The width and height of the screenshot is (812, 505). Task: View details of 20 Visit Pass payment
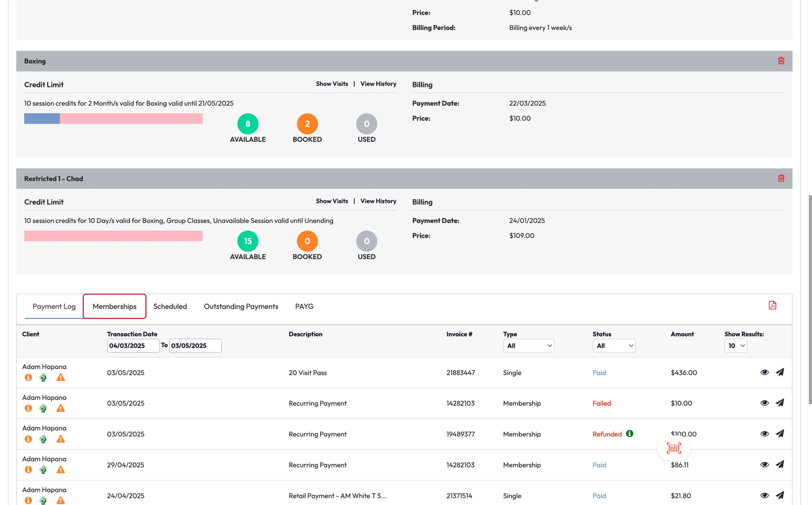(764, 372)
